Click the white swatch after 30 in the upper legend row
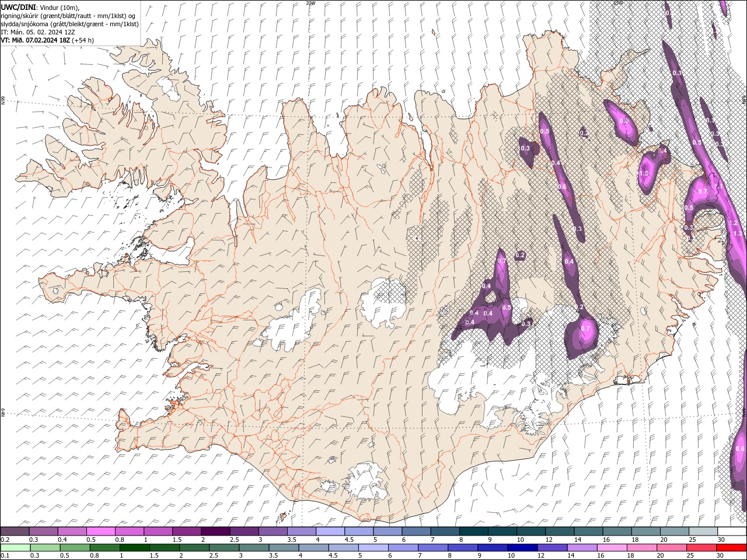This screenshot has width=747, height=560. pyautogui.click(x=732, y=531)
